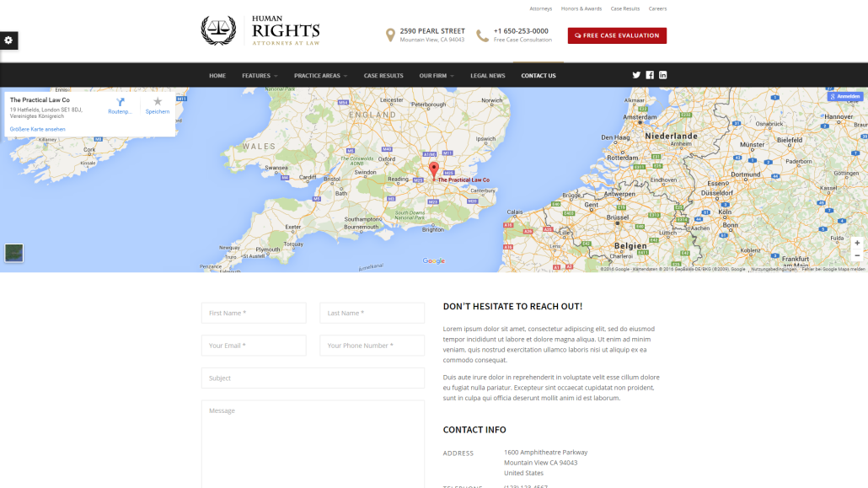
Task: Click the +1 650-253-0000 phone number
Action: coord(521,31)
